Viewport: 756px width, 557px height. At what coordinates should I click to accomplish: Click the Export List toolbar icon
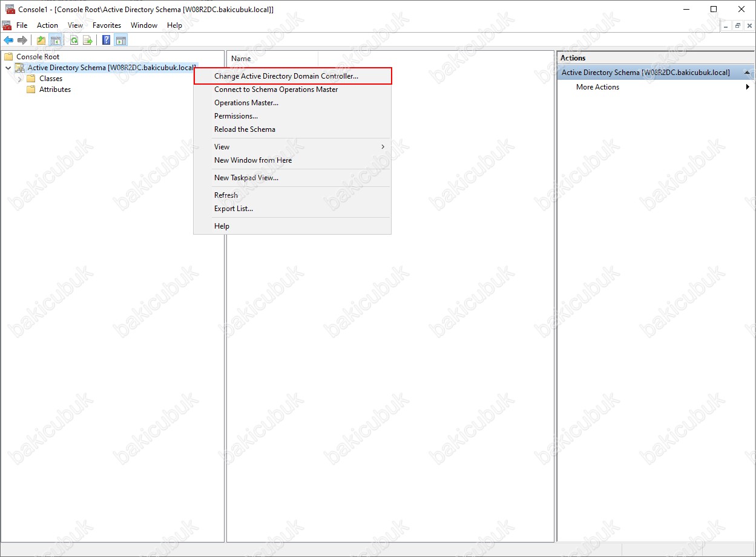[x=88, y=41]
